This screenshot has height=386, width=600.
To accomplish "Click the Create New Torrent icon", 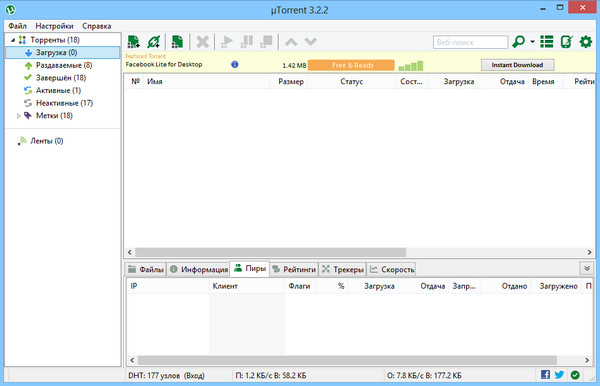I will (177, 42).
